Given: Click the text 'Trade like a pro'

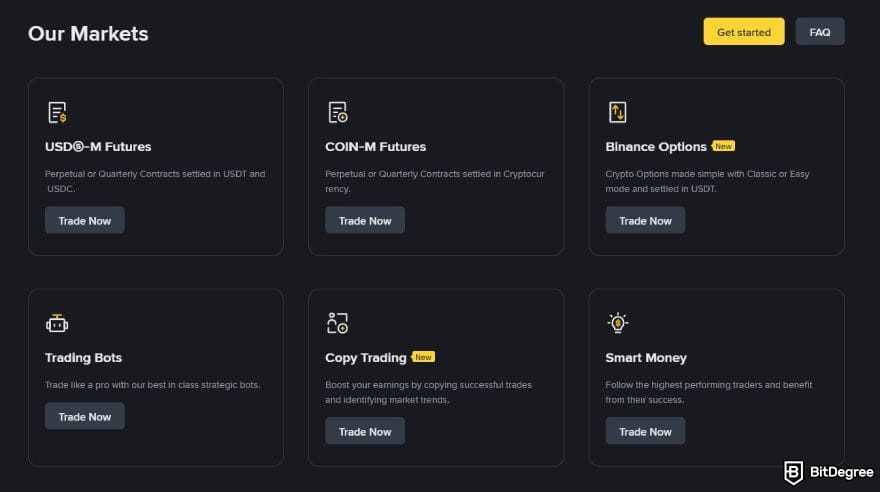Looking at the screenshot, I should point(77,385).
